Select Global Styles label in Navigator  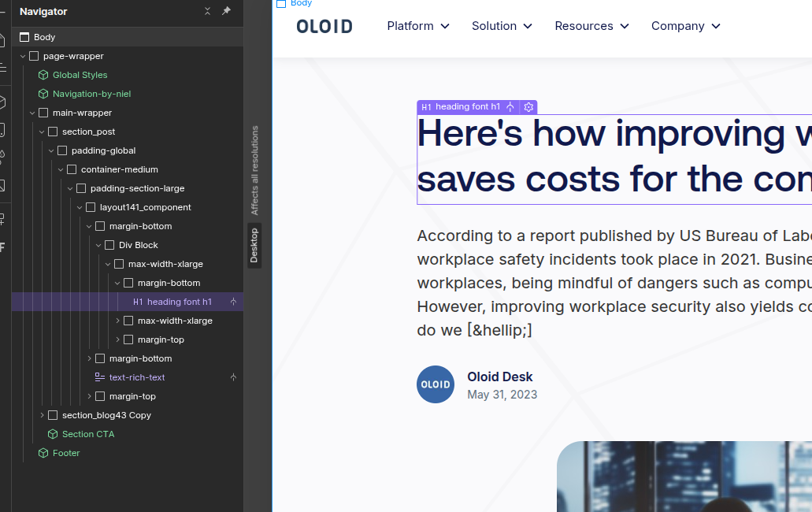tap(80, 75)
